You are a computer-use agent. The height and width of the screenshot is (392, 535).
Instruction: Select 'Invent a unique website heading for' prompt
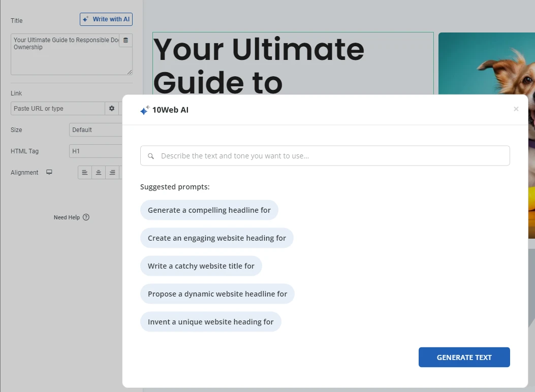coord(210,322)
